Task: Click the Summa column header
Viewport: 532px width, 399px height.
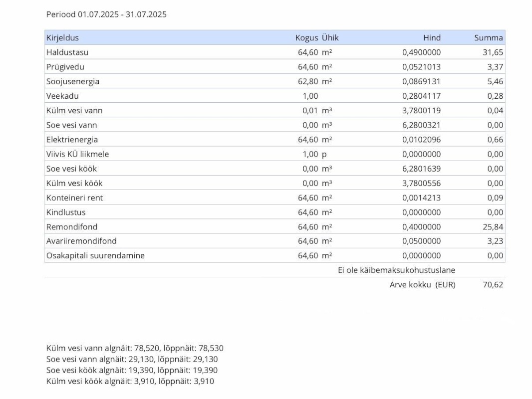Action: pos(489,38)
